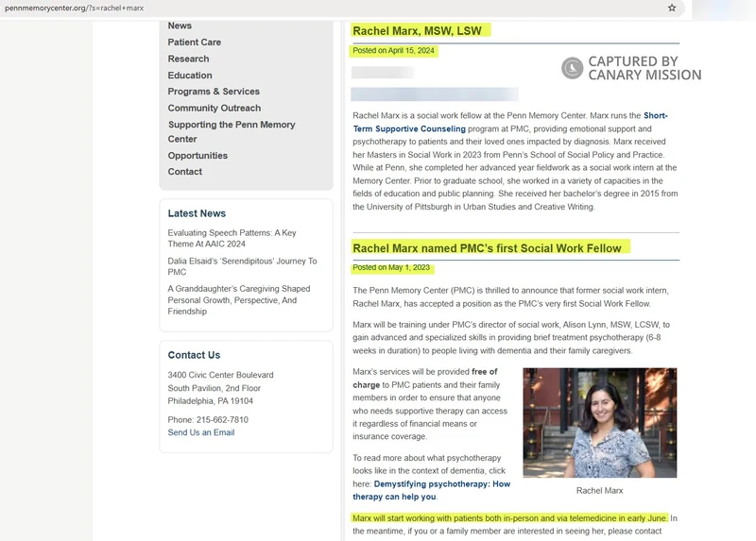Follow the Short-Term Supportive Counseling link

coord(510,123)
